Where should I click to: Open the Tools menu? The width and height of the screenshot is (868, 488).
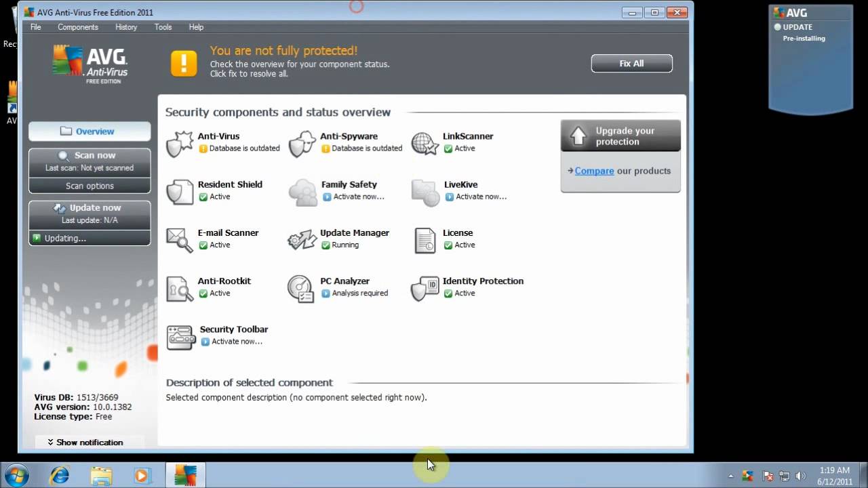click(x=163, y=27)
